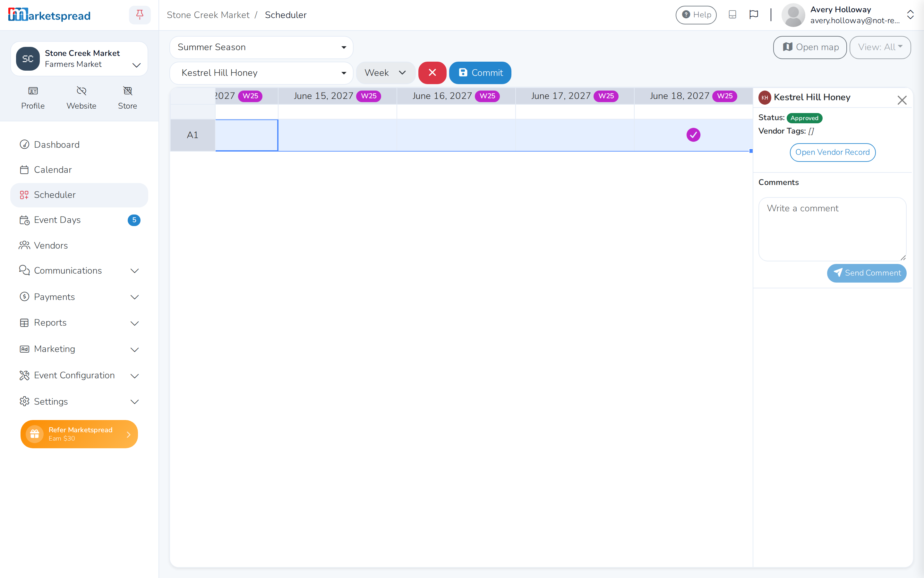Click the A1 cell under June 16, 2027
The image size is (924, 578).
pyautogui.click(x=456, y=135)
